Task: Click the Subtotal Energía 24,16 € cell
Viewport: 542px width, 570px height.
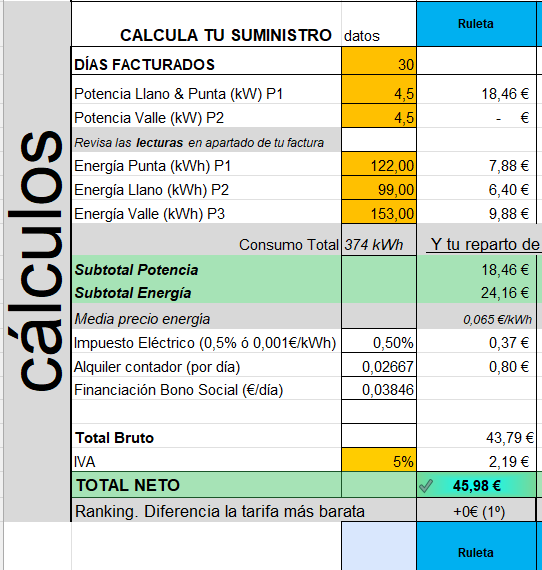Action: pyautogui.click(x=476, y=292)
